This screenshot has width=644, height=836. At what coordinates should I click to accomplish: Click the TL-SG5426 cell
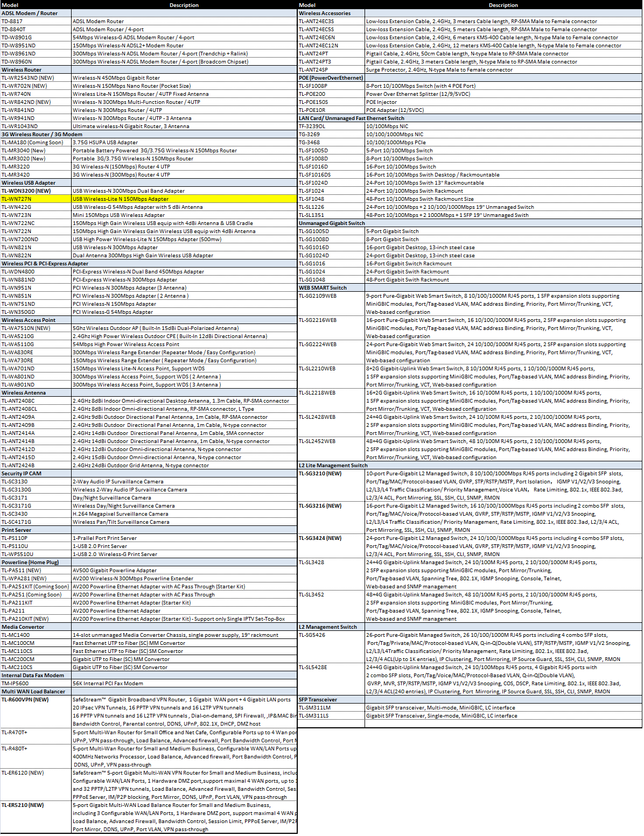click(x=331, y=648)
